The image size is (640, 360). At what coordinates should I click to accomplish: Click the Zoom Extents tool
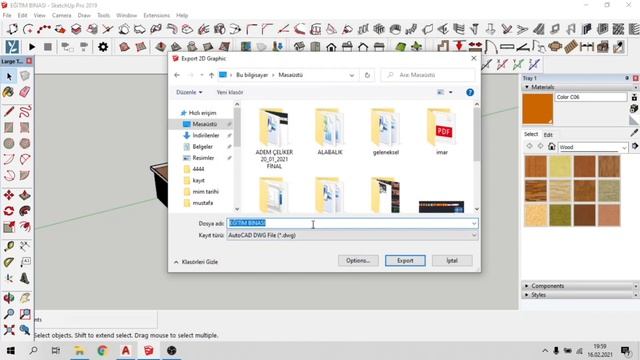[x=9, y=329]
